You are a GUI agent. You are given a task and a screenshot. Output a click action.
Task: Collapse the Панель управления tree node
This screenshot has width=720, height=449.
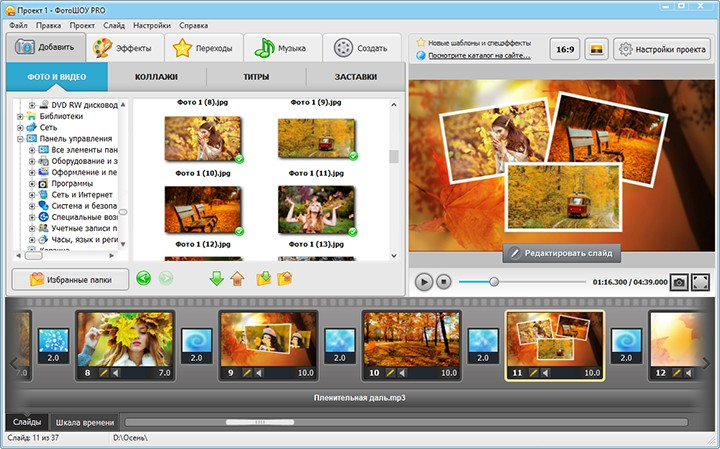pyautogui.click(x=20, y=140)
